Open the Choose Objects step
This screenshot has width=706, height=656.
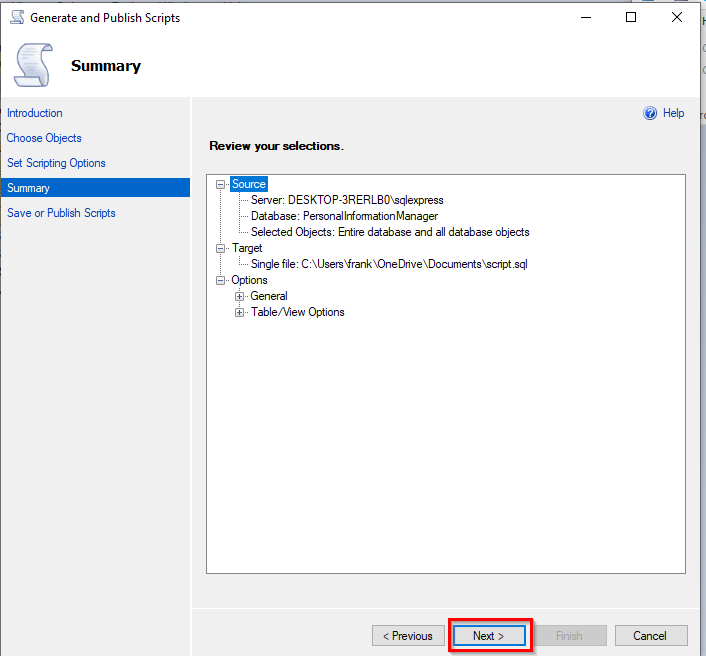pos(44,138)
